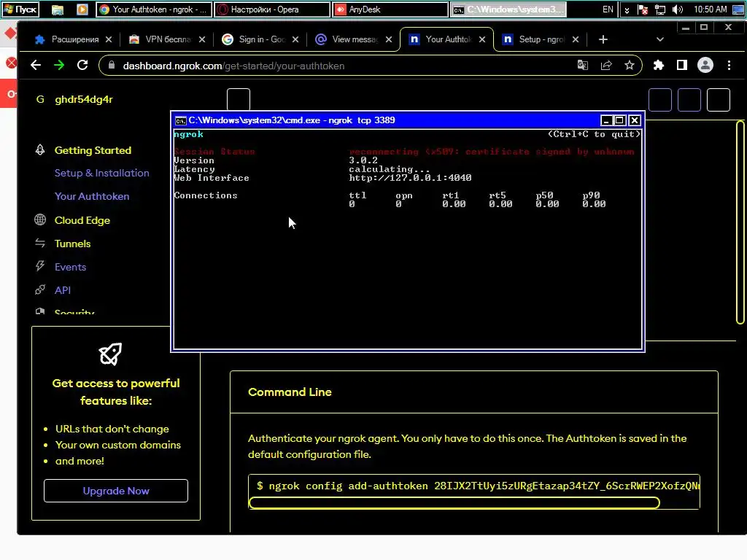Open the browser three-dot menu

point(729,65)
